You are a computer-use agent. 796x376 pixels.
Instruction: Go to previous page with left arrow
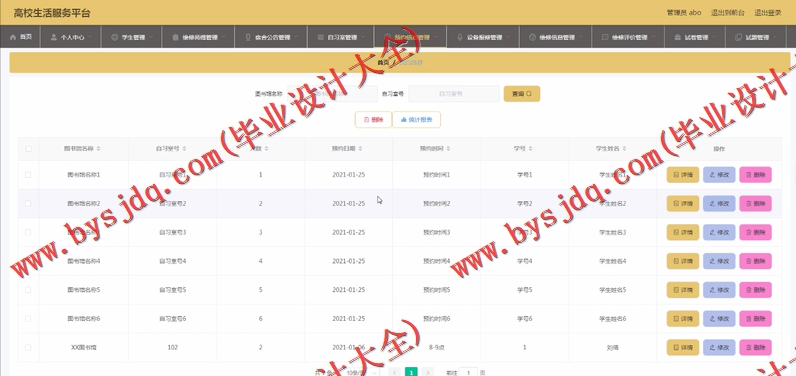(x=395, y=372)
